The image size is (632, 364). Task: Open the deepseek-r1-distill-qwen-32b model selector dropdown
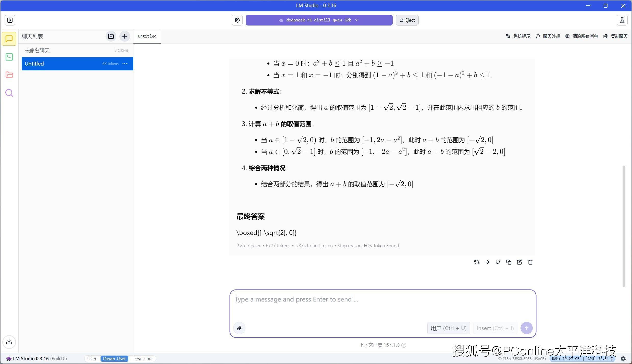(x=319, y=20)
